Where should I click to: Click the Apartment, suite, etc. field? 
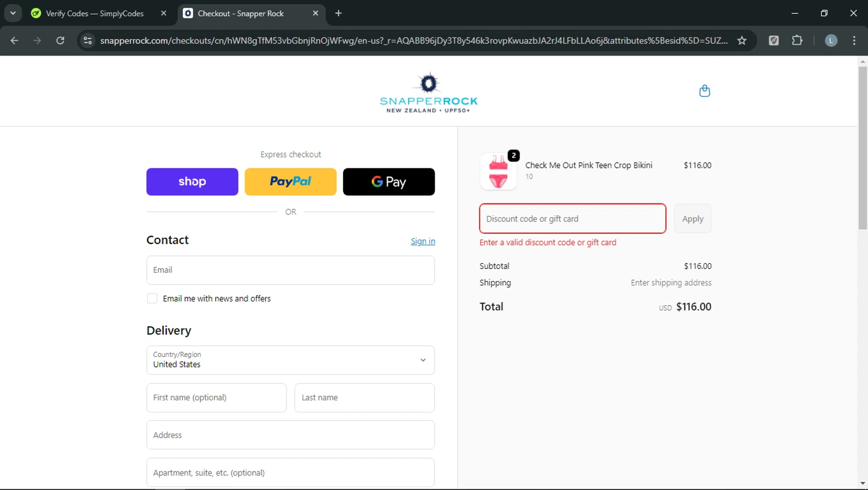[x=290, y=473]
